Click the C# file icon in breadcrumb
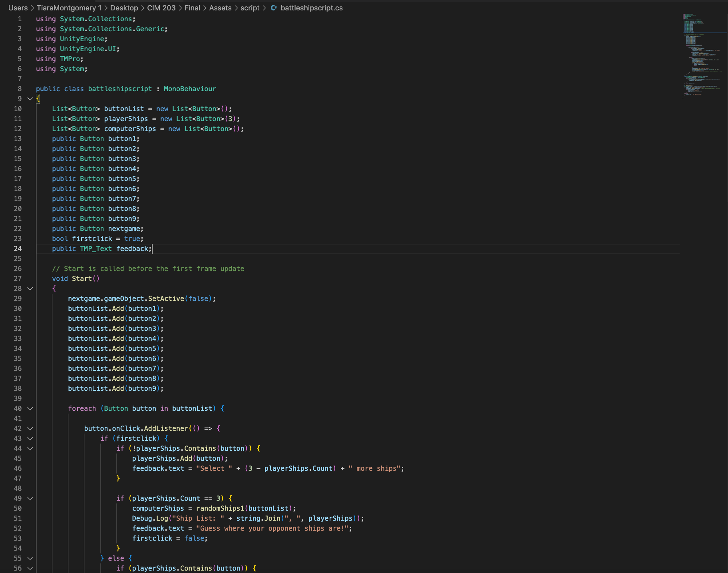 (274, 8)
